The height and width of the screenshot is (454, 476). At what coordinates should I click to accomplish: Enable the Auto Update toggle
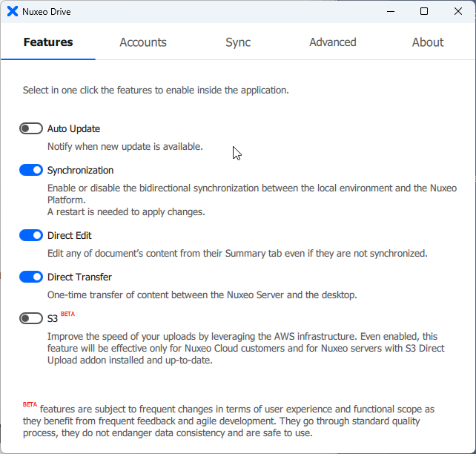[31, 128]
